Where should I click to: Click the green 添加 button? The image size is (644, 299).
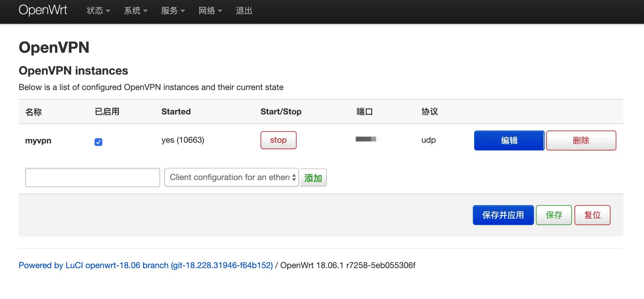point(313,178)
